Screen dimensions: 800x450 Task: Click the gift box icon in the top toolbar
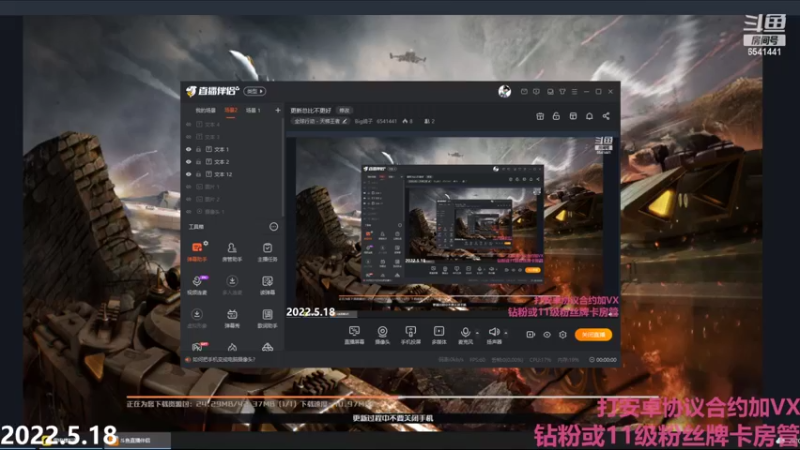540,116
